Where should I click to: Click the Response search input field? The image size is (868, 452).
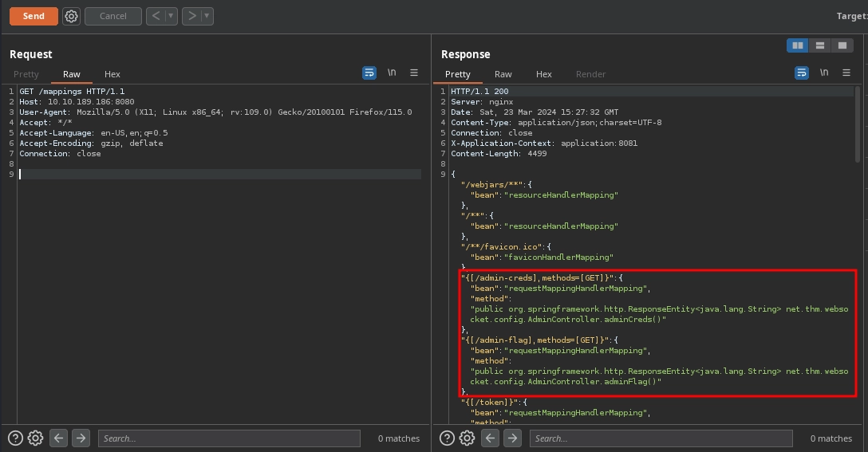pos(661,438)
